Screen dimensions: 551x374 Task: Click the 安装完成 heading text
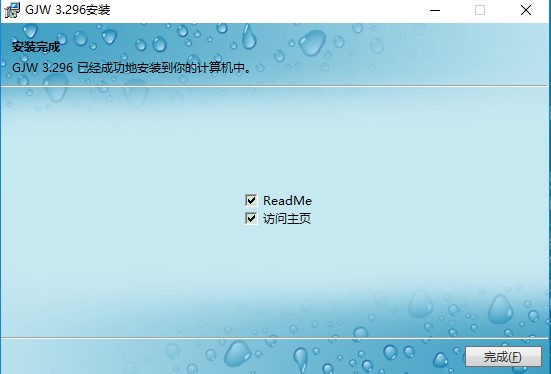click(x=36, y=47)
